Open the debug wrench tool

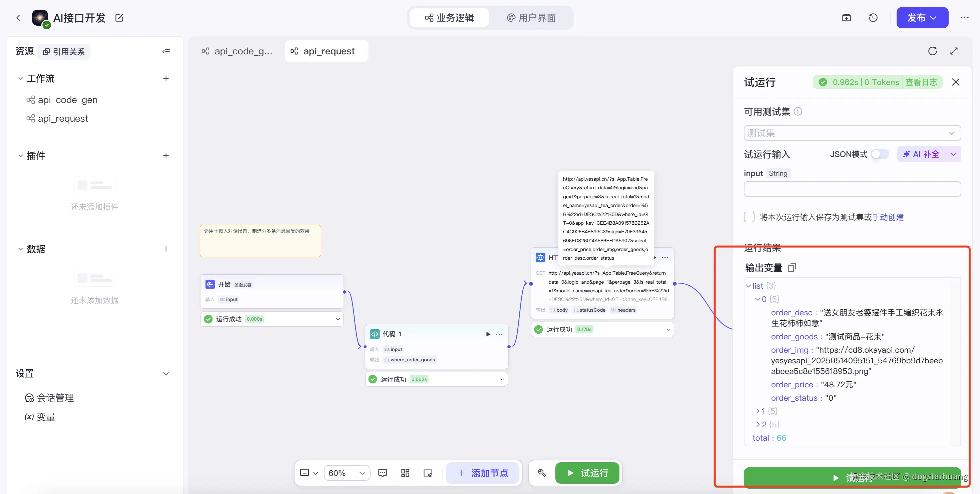pos(542,473)
